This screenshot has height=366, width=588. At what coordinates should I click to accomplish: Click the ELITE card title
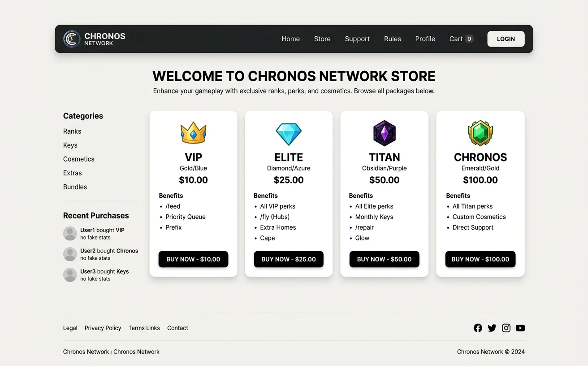click(x=289, y=157)
